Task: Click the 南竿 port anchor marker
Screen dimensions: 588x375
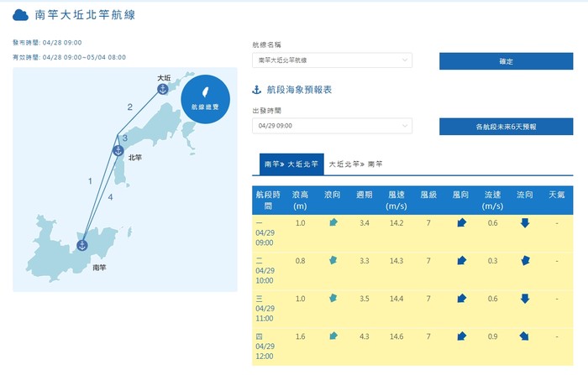Action: [x=82, y=245]
